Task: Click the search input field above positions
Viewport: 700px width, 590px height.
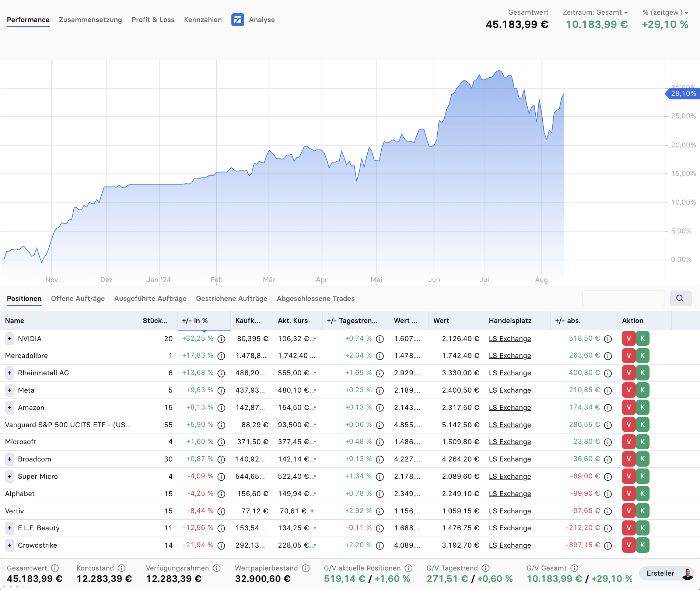Action: point(623,298)
